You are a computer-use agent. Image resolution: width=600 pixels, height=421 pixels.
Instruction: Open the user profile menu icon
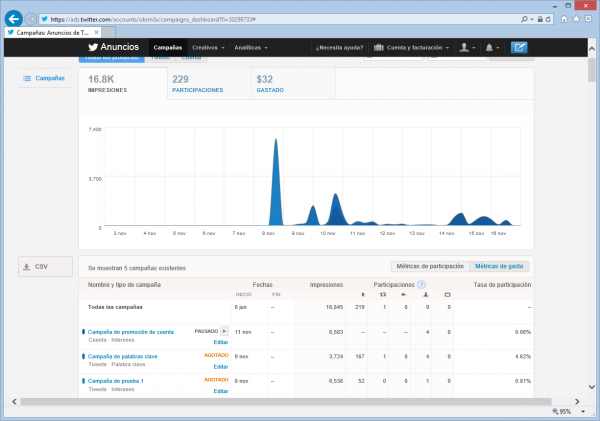click(467, 47)
